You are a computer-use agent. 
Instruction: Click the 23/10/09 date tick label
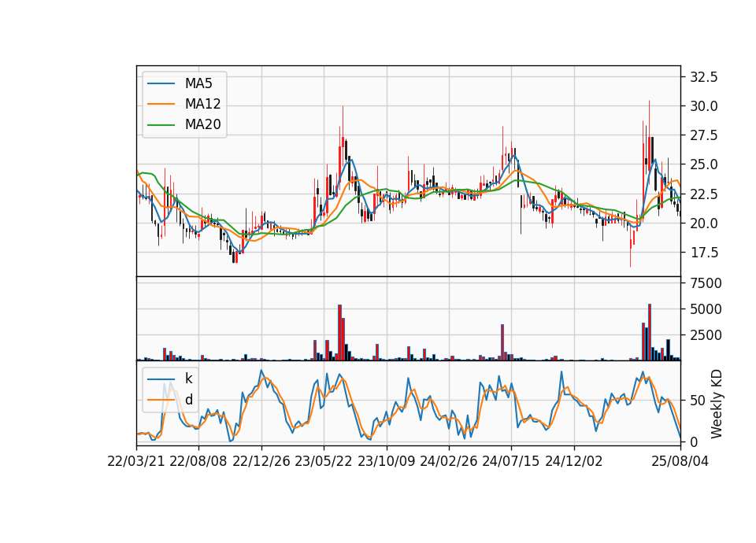386,461
